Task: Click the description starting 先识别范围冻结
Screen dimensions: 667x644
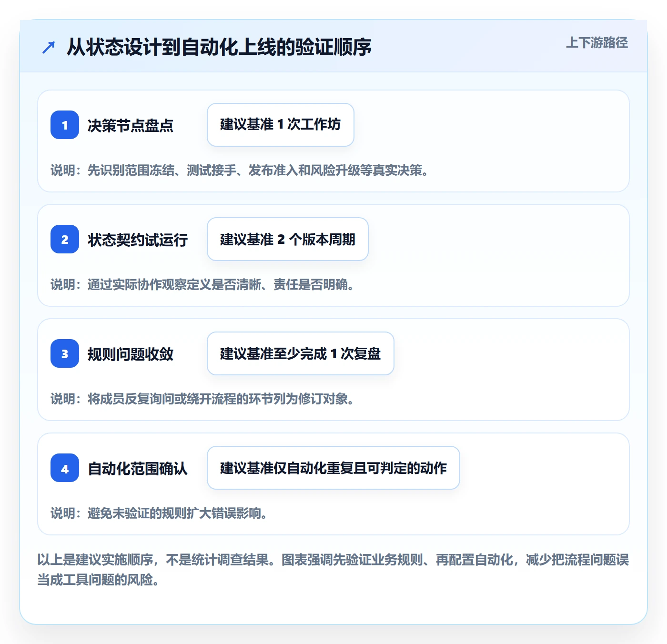Action: point(240,170)
